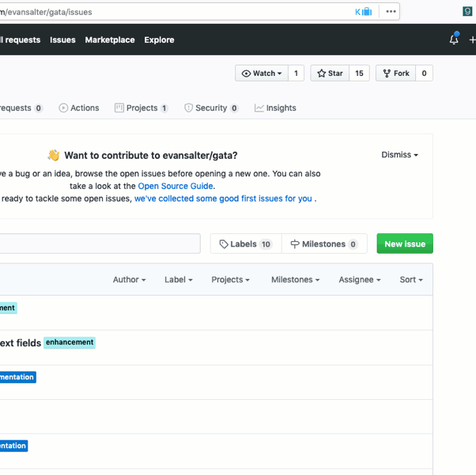Open Marketplace in top navigation
This screenshot has width=476, height=475.
click(x=110, y=40)
